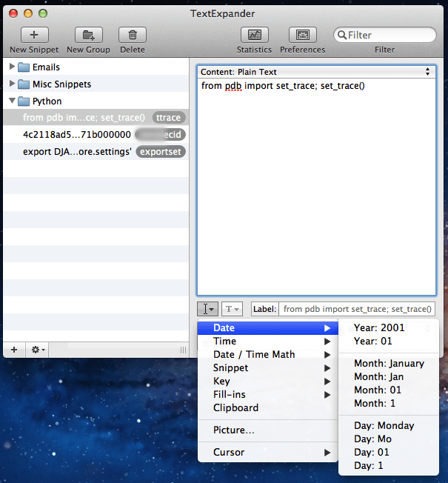
Task: Insert Day: 01 macro
Action: coord(389,452)
